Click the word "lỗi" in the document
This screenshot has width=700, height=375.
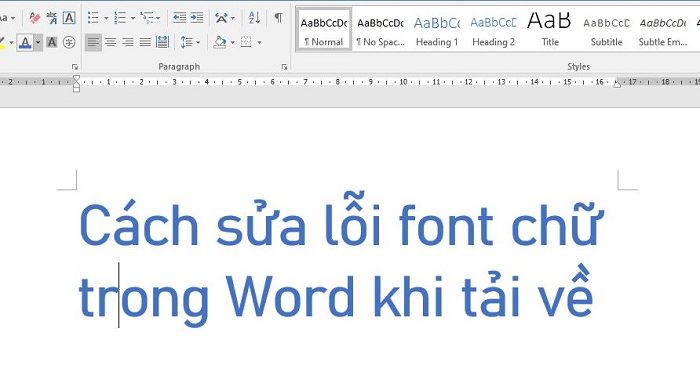click(x=352, y=219)
